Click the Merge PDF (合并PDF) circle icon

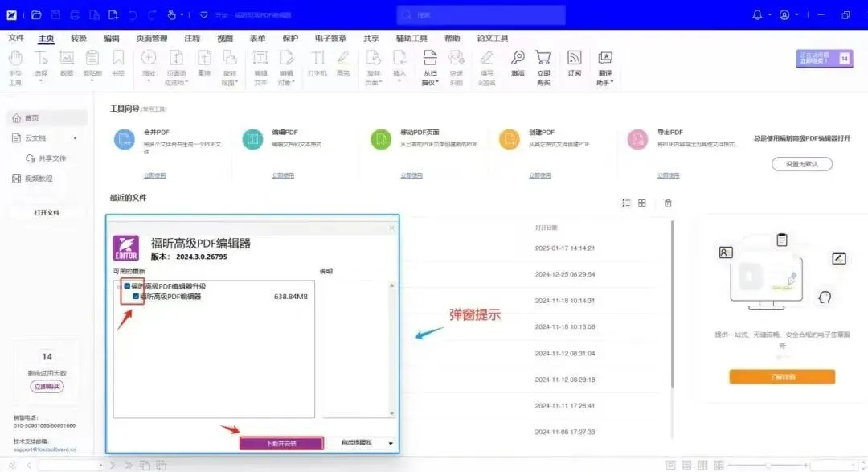click(124, 139)
